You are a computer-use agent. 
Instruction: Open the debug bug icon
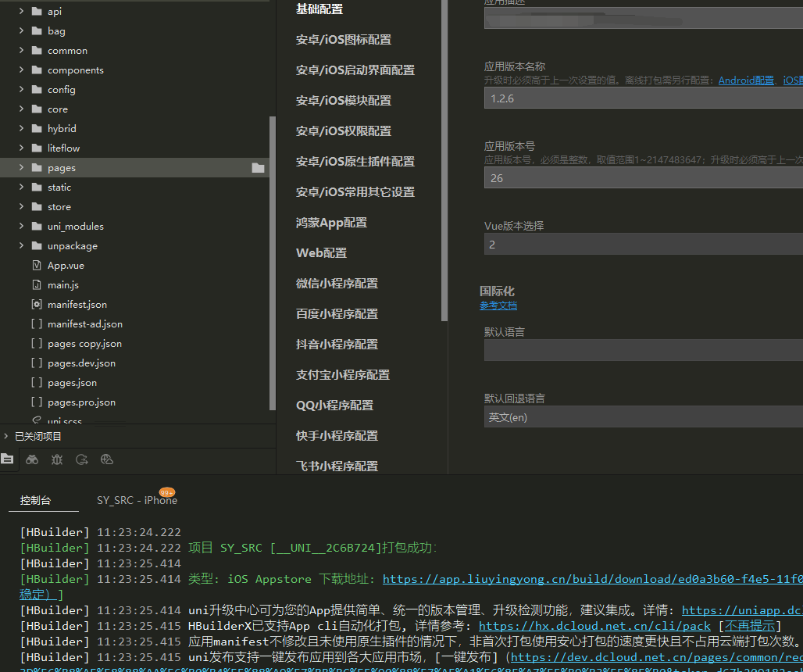pyautogui.click(x=57, y=459)
